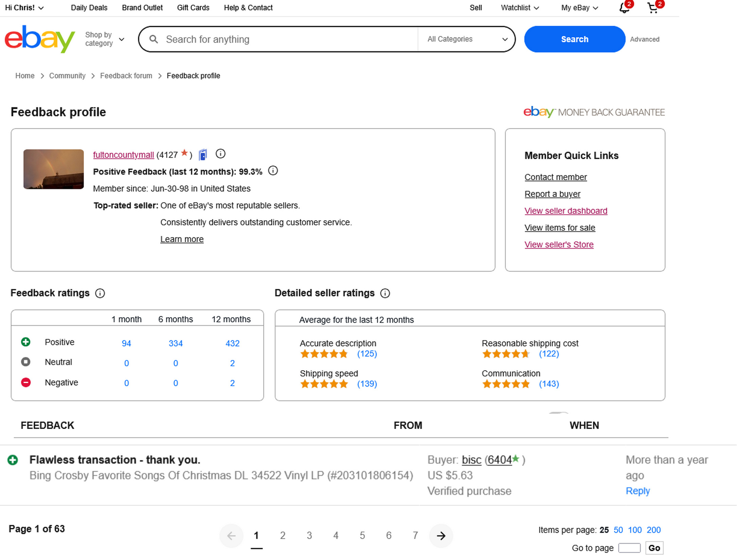Jump to page 3 of feedback
Screen dimensions: 737x560
[x=309, y=536]
